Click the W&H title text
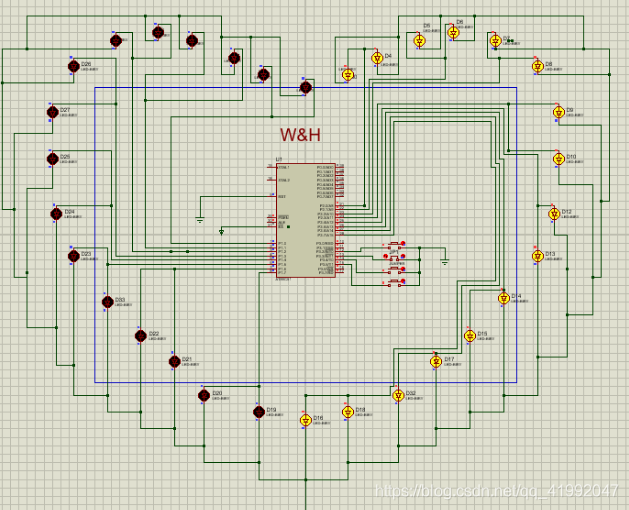The width and height of the screenshot is (629, 510). 300,135
